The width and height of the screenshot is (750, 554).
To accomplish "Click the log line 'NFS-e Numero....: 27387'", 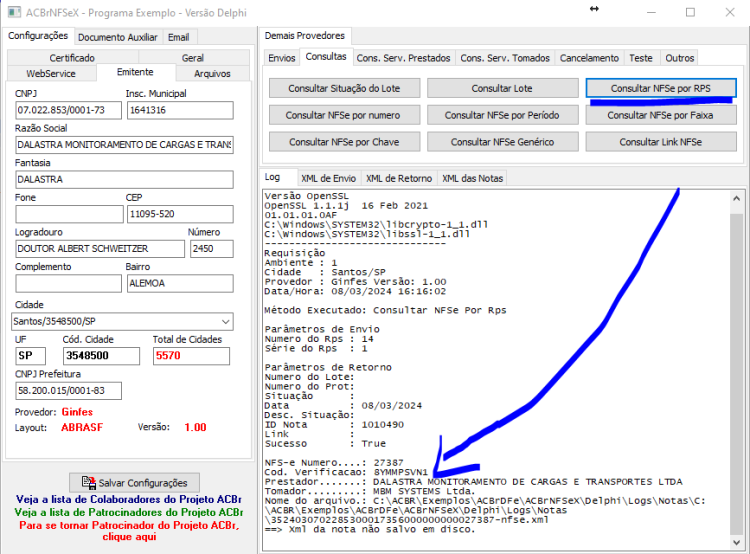I will pos(334,463).
